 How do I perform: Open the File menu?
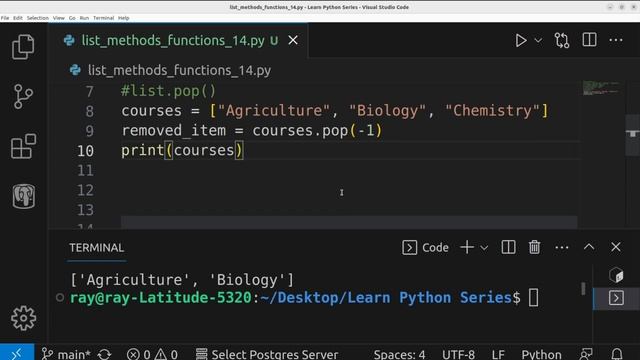tap(5, 18)
